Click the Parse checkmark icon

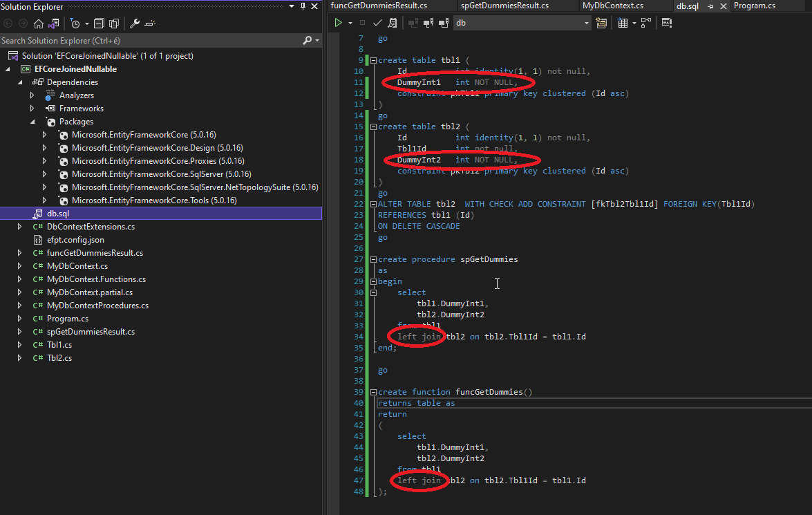click(x=377, y=23)
